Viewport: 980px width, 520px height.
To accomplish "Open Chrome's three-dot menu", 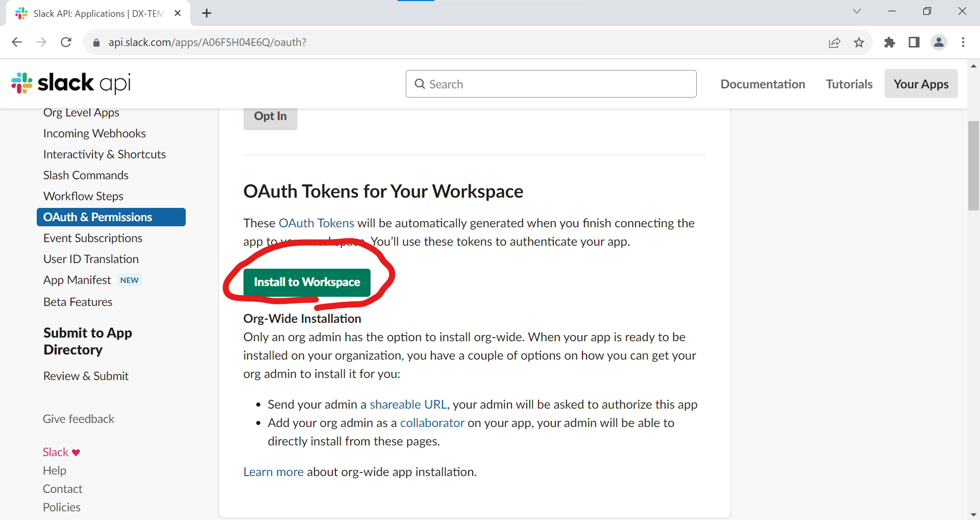I will [963, 42].
